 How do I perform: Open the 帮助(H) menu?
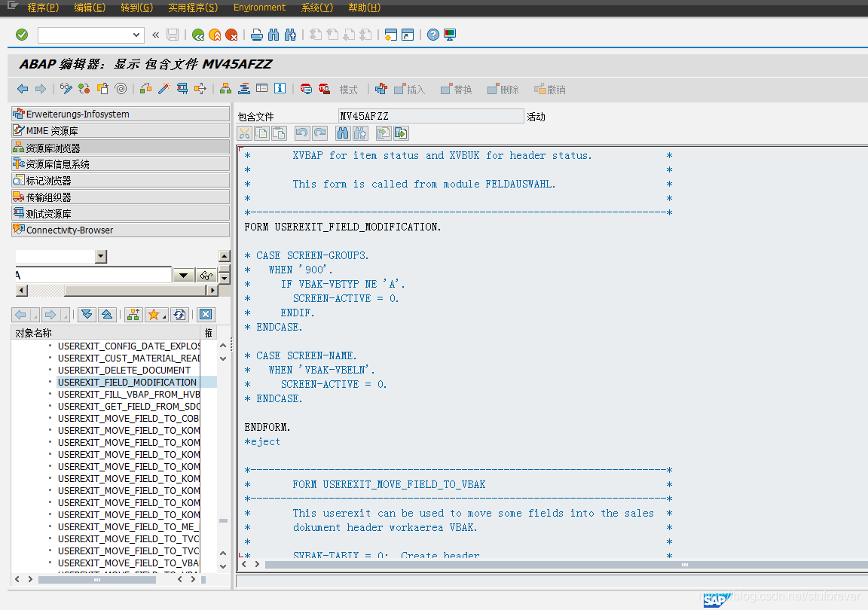pos(364,8)
